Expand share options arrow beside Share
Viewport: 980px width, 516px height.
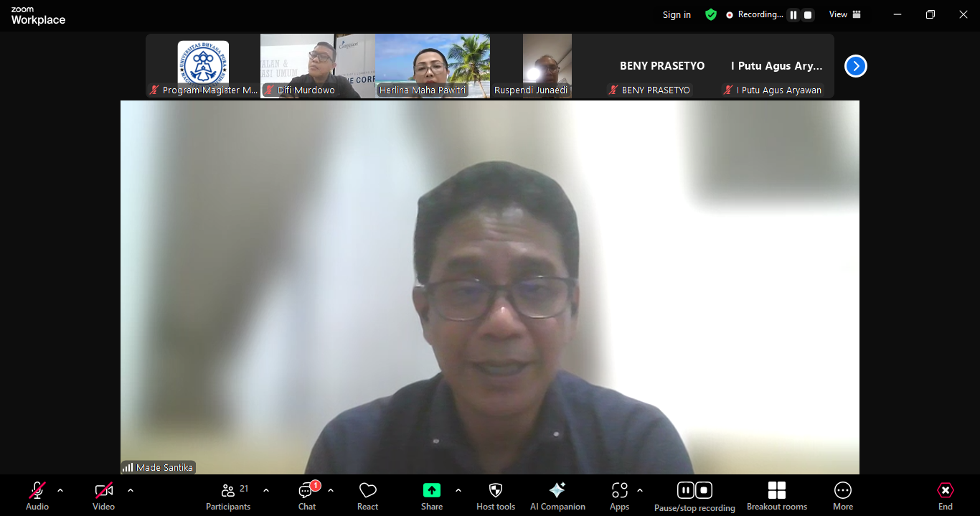tap(458, 491)
